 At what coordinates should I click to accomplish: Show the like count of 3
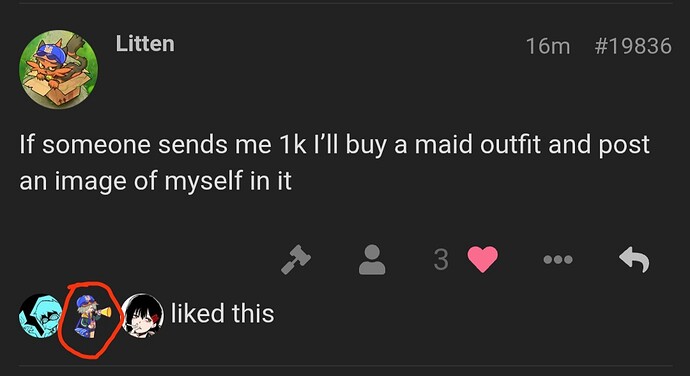(441, 260)
